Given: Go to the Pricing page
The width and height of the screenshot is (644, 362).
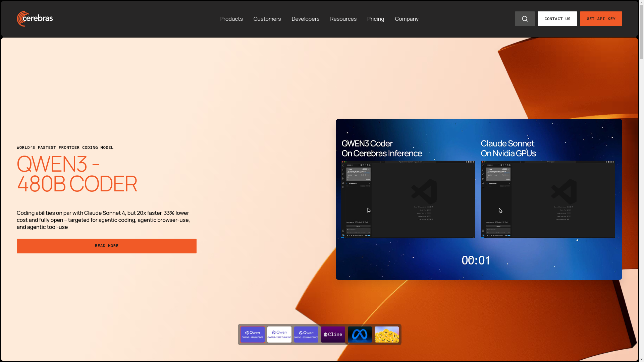Looking at the screenshot, I should click(x=376, y=19).
